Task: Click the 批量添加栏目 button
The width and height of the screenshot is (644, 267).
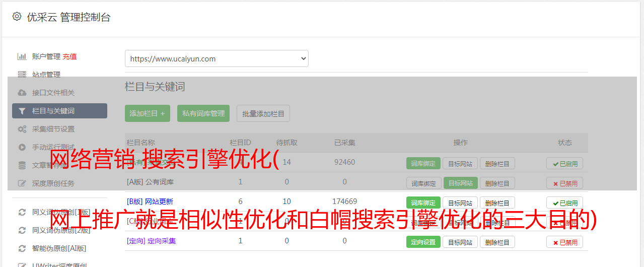Action: tap(263, 113)
